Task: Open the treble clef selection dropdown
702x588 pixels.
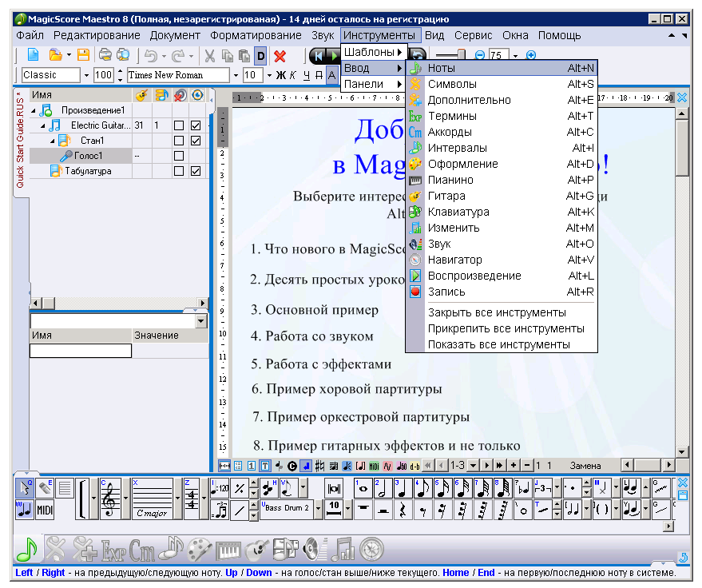Action: click(126, 499)
